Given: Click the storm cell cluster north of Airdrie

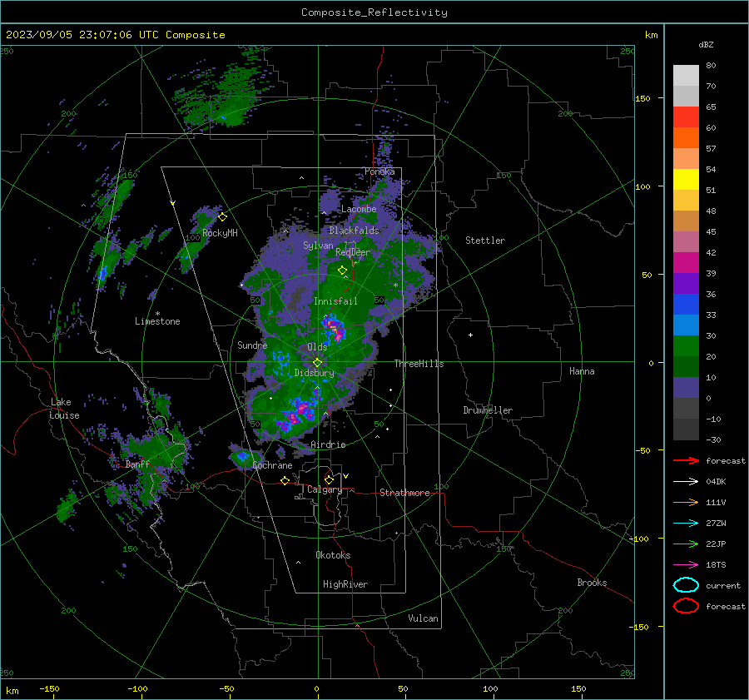Looking at the screenshot, I should pyautogui.click(x=296, y=414).
